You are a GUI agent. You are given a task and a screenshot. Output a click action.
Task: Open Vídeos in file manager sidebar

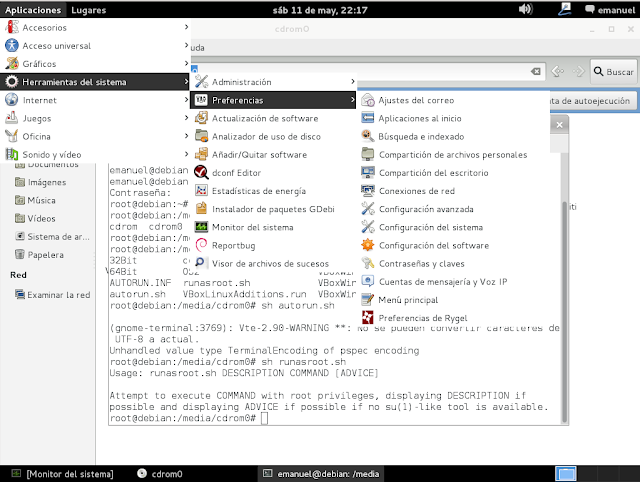[x=35, y=218]
